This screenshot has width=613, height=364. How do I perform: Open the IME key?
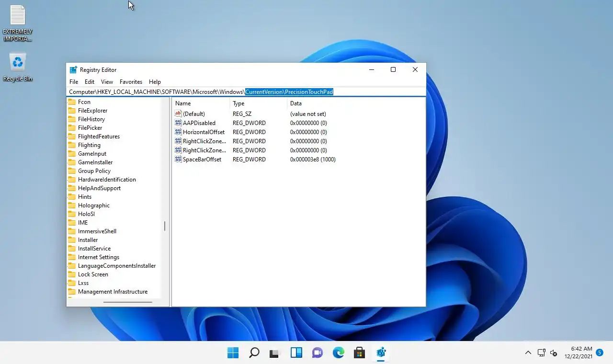coord(83,223)
